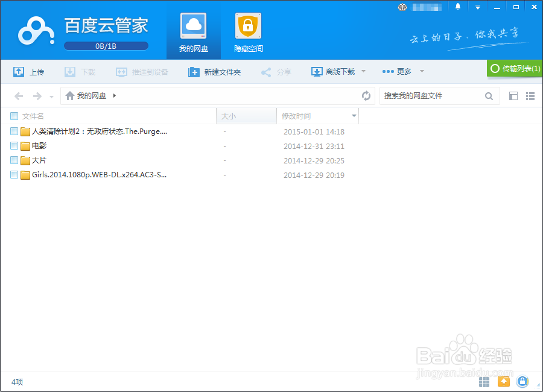Select the checkbox for 大片 folder
This screenshot has height=392, width=543.
coord(14,160)
